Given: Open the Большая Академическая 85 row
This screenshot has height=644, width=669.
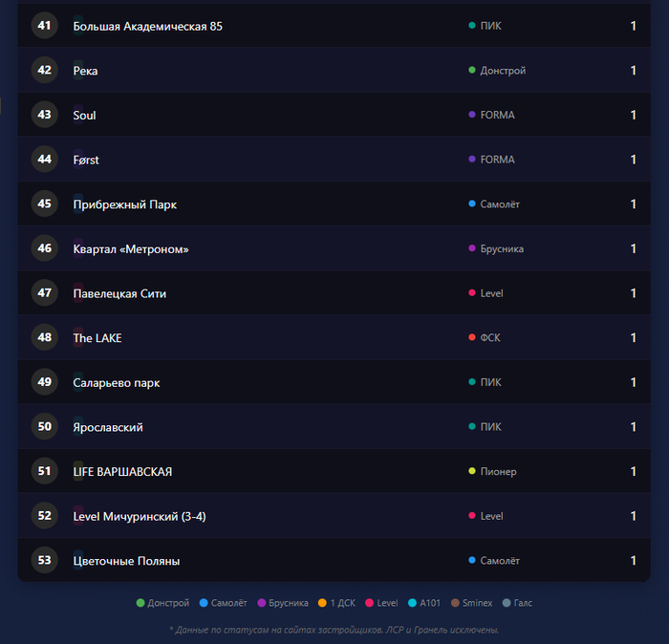Looking at the screenshot, I should (x=147, y=26).
